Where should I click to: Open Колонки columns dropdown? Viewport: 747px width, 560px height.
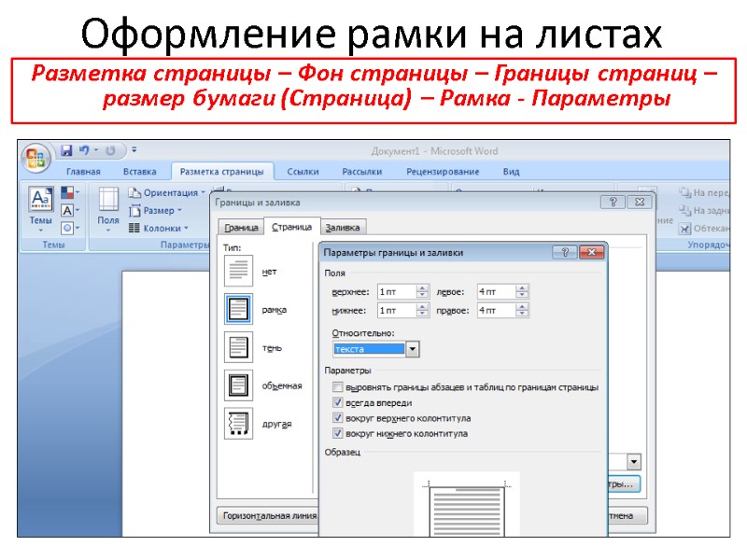pos(159,228)
